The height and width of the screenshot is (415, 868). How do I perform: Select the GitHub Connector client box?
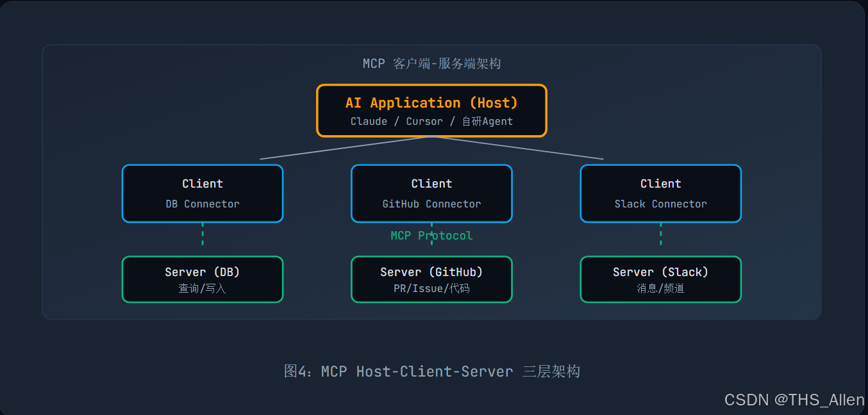click(x=431, y=193)
